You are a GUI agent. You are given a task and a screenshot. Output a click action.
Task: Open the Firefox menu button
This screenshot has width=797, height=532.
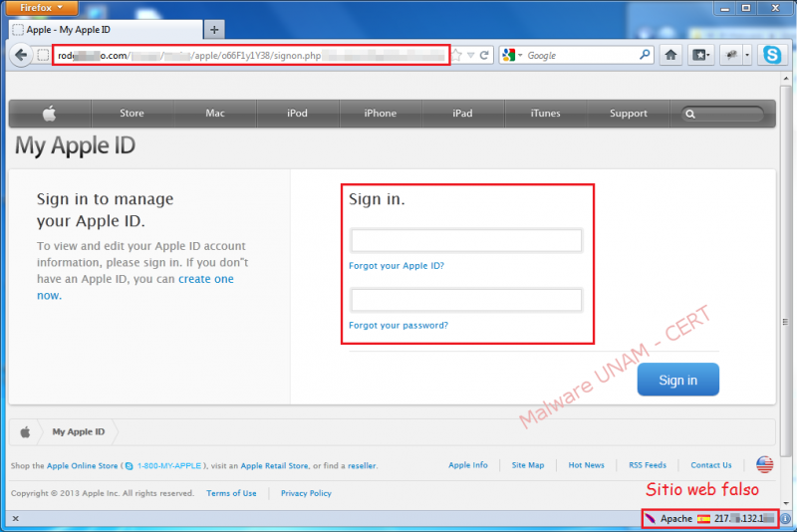[x=42, y=8]
